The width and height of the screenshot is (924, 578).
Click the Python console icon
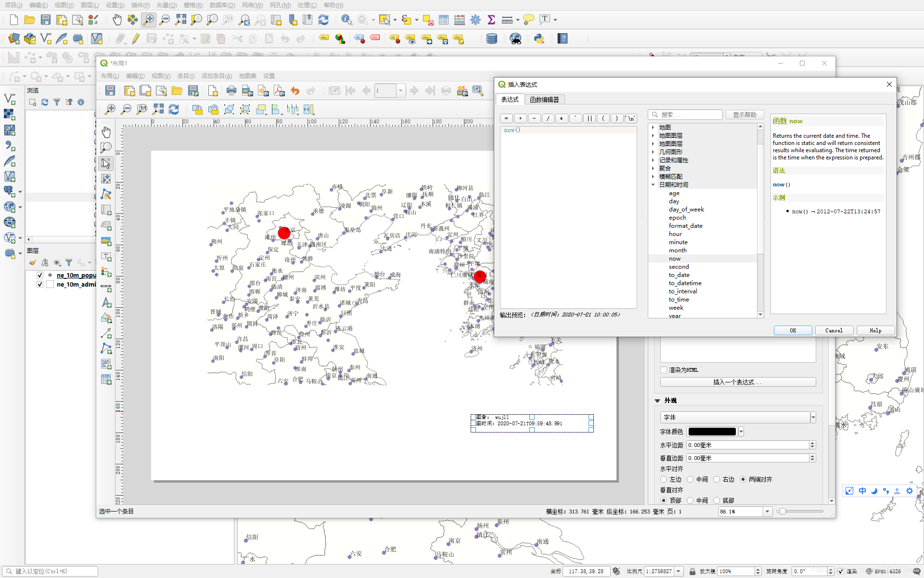(x=539, y=39)
